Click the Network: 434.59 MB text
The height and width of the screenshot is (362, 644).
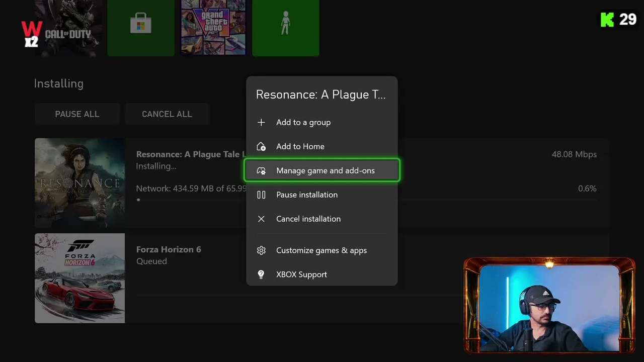[191, 189]
